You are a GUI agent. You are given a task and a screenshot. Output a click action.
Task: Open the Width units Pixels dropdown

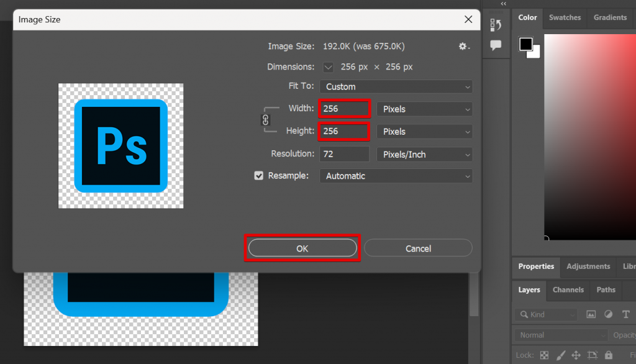tap(424, 109)
